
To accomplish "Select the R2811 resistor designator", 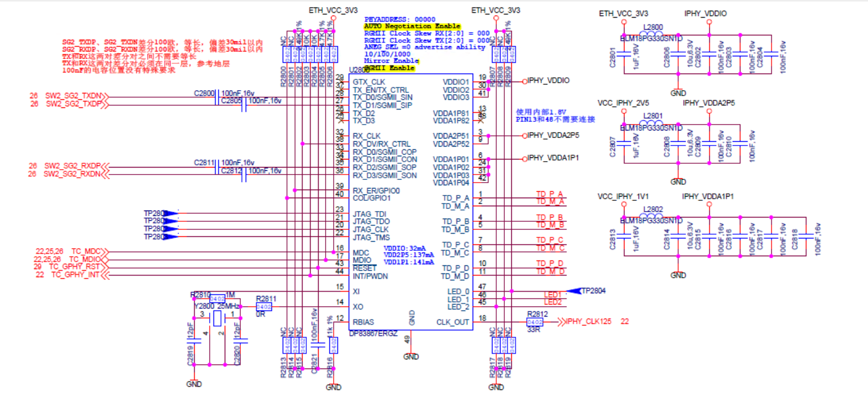I will [266, 299].
